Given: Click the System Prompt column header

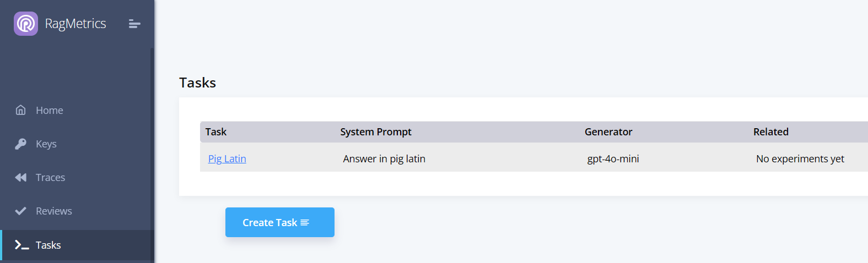Looking at the screenshot, I should pyautogui.click(x=376, y=131).
